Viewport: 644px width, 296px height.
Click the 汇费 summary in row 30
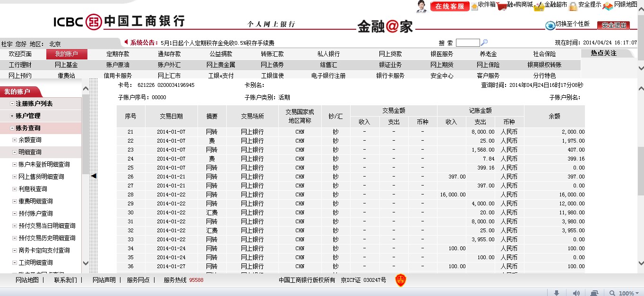212,212
